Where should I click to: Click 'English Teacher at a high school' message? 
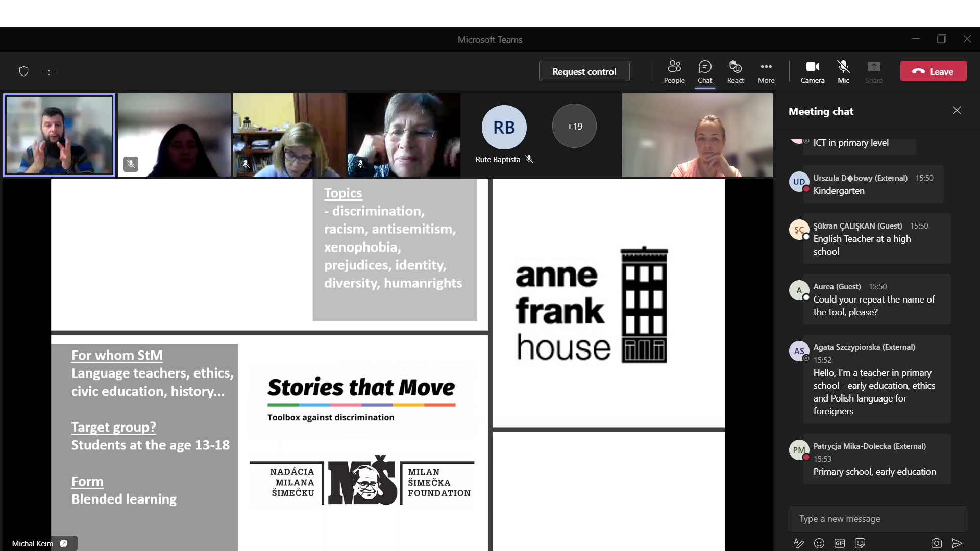(862, 245)
